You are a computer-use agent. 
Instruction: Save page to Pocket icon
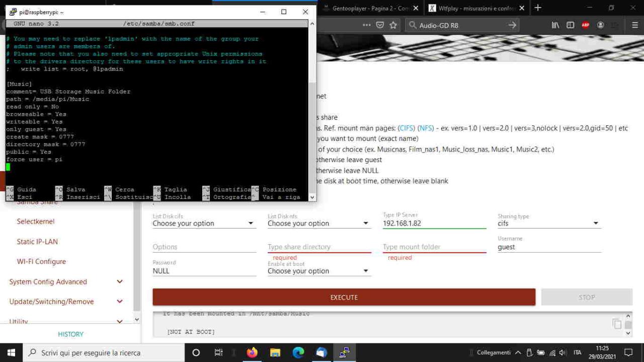[x=380, y=25]
